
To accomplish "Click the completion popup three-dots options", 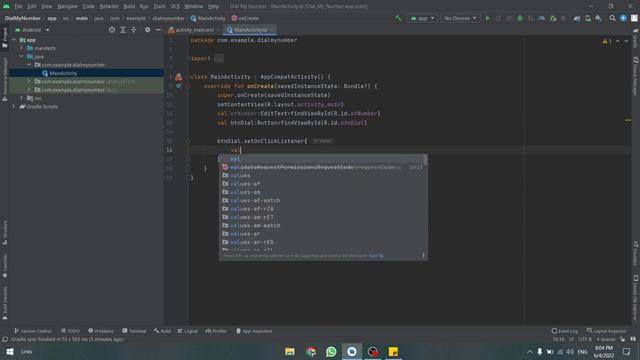I will (423, 256).
